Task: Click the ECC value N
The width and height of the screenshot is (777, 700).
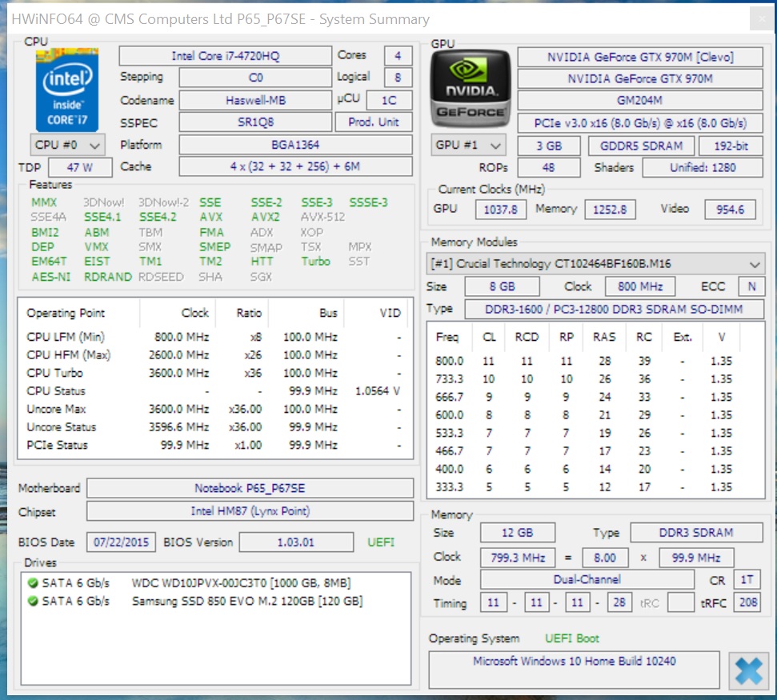Action: coord(751,286)
